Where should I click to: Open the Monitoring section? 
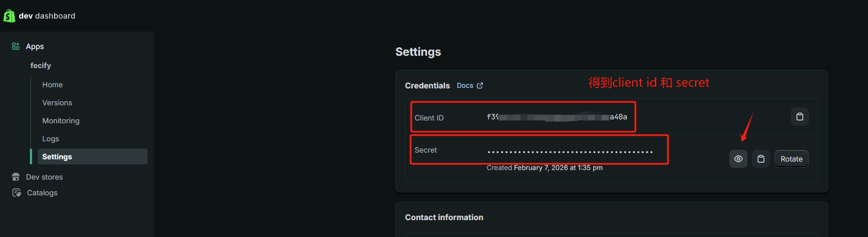click(x=61, y=121)
